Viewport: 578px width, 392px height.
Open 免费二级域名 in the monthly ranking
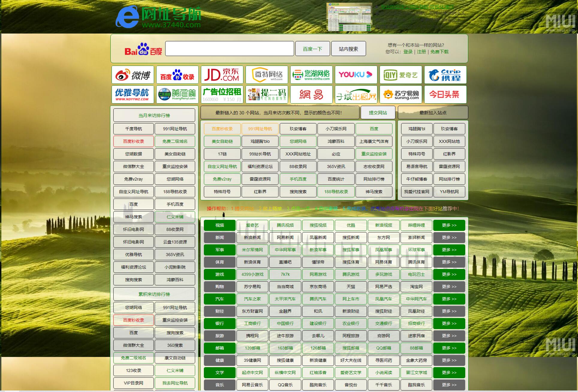point(175,141)
